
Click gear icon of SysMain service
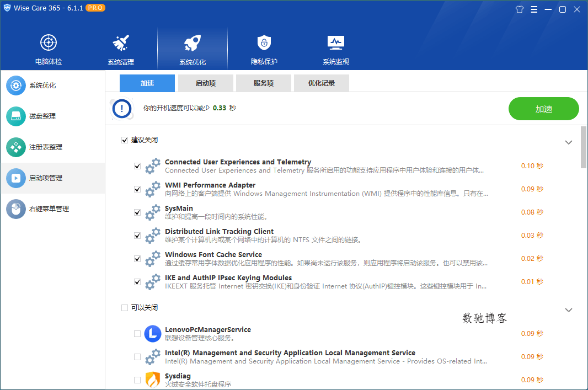tap(153, 212)
